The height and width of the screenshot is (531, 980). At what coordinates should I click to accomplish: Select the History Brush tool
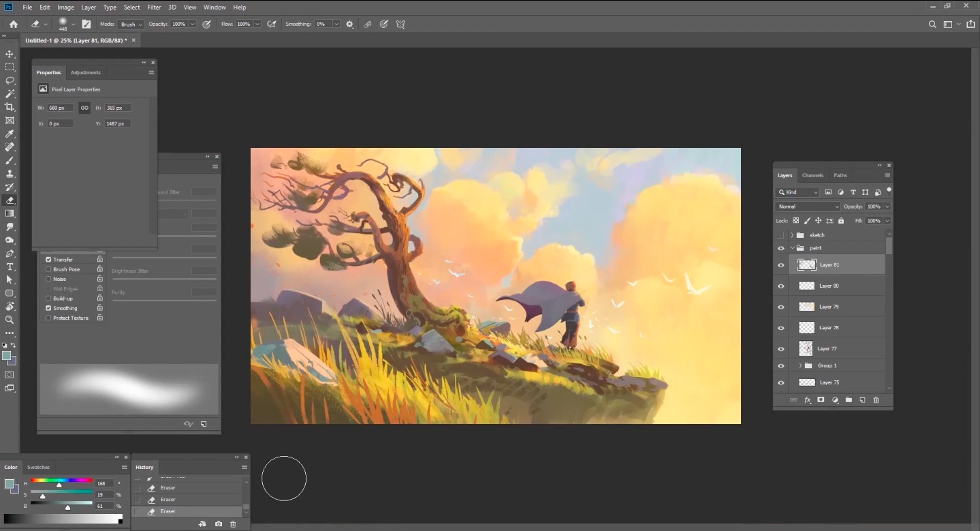pos(10,187)
